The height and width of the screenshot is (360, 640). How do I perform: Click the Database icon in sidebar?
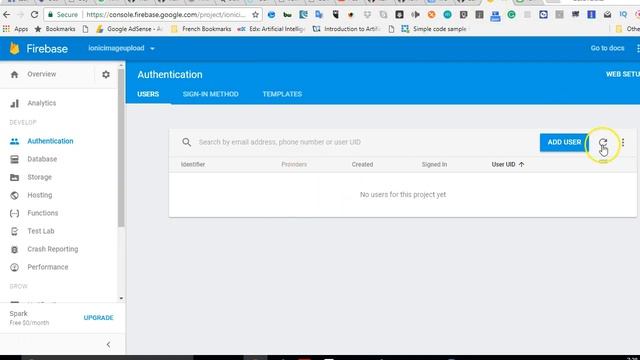tap(15, 159)
